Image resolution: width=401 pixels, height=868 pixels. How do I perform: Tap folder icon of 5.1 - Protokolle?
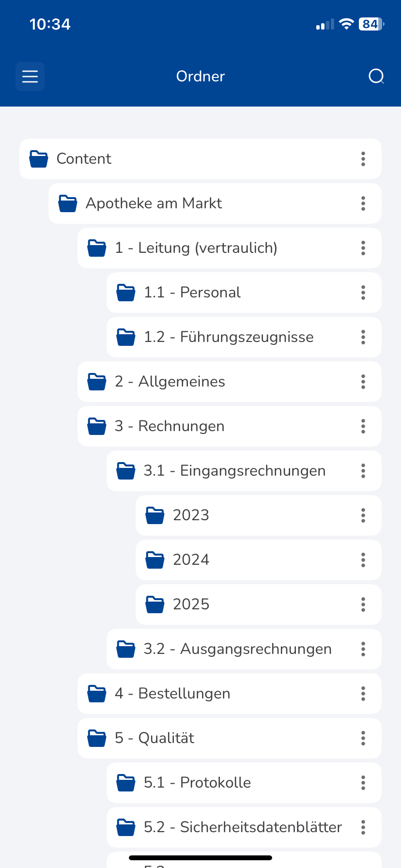126,783
